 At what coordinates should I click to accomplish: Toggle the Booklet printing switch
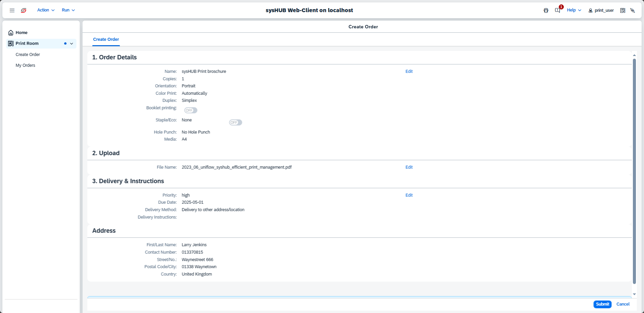click(191, 110)
